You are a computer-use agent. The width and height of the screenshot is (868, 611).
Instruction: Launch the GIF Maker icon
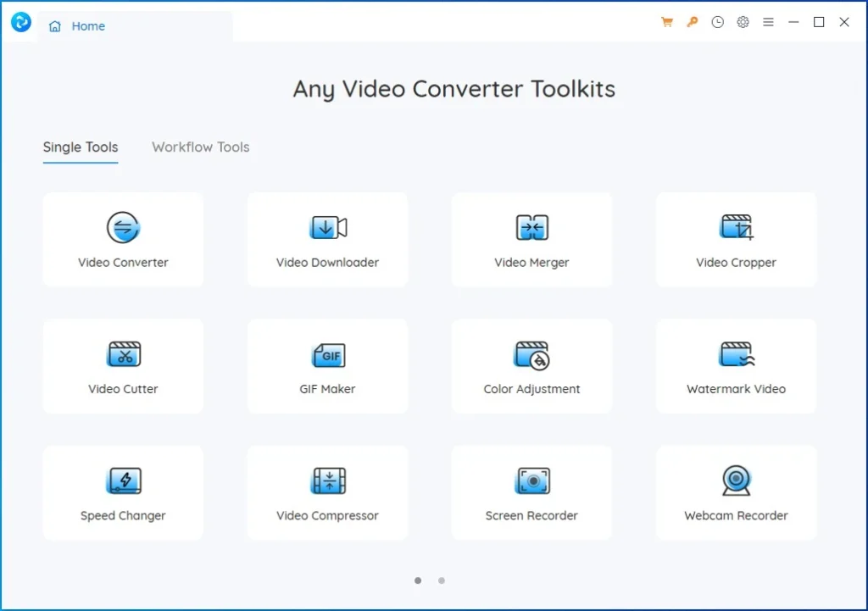pyautogui.click(x=328, y=355)
